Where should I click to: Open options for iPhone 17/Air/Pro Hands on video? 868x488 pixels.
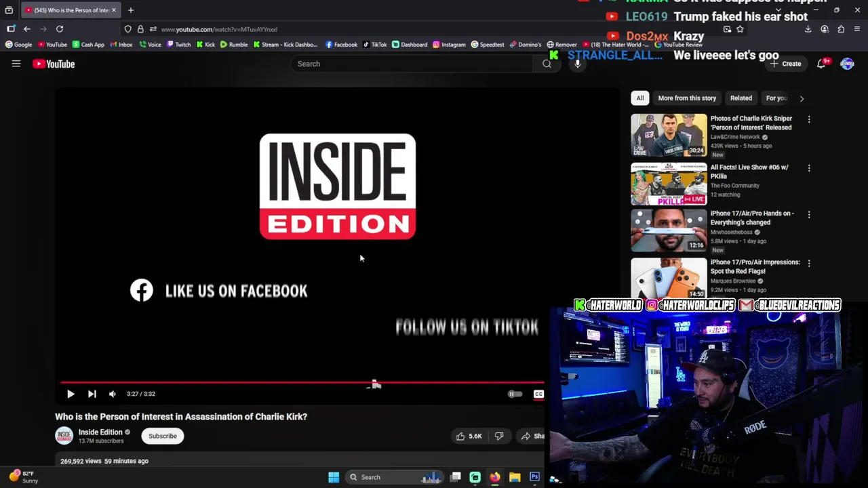[x=808, y=214]
